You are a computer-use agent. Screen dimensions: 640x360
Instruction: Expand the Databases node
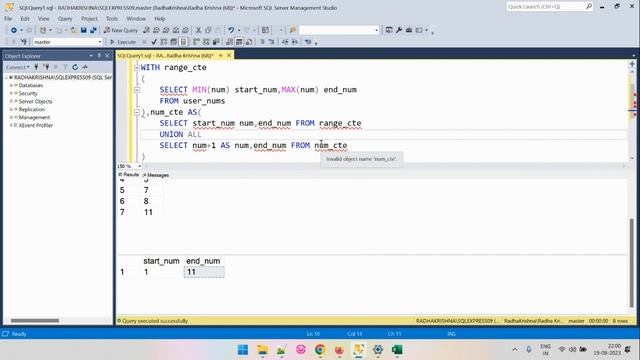tap(11, 85)
